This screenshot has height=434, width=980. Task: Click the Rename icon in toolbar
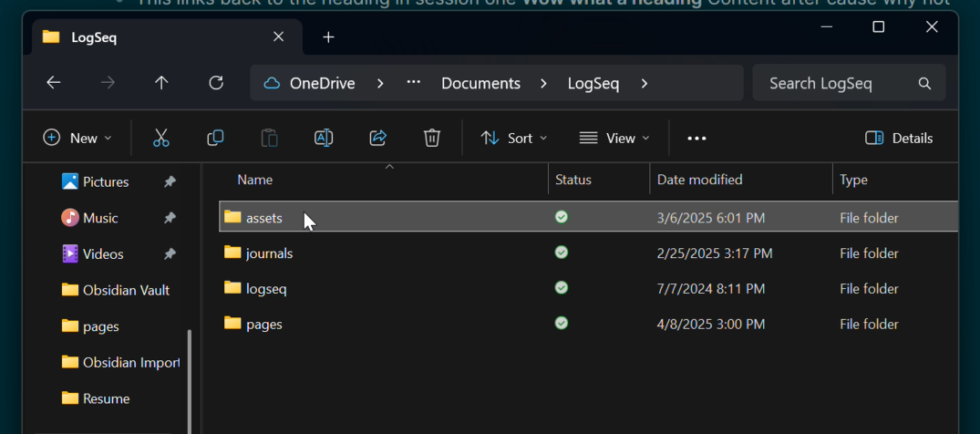[x=323, y=139]
